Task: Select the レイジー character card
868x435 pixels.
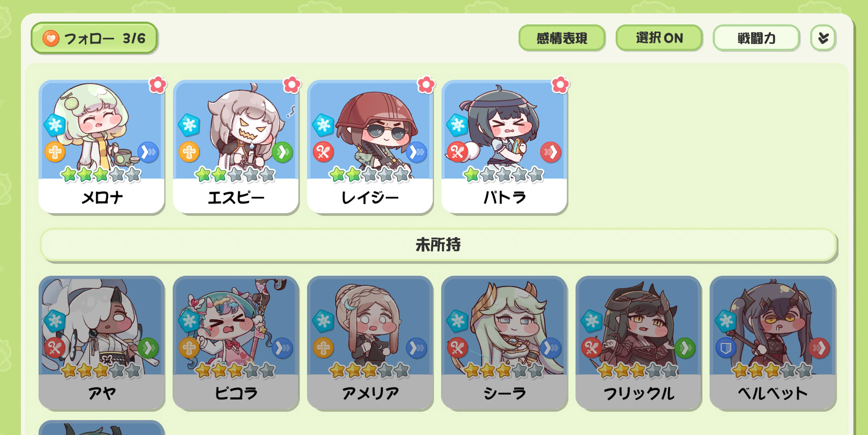Action: tap(370, 147)
